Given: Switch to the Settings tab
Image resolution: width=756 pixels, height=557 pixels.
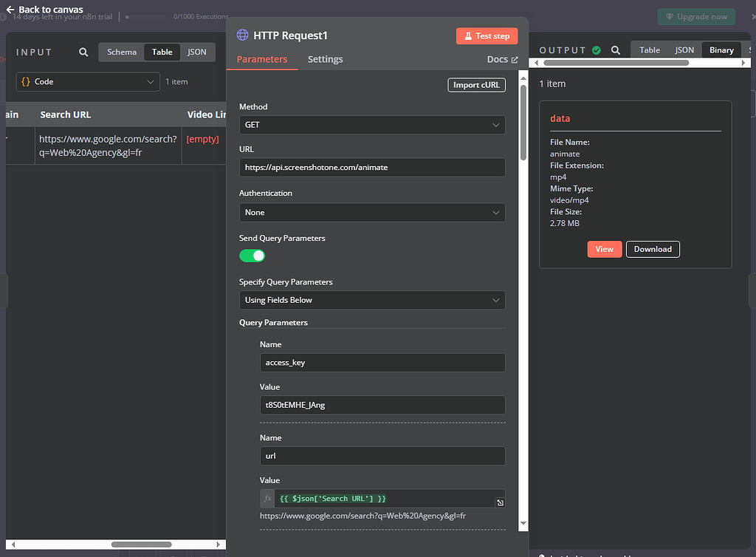Looking at the screenshot, I should coord(325,59).
